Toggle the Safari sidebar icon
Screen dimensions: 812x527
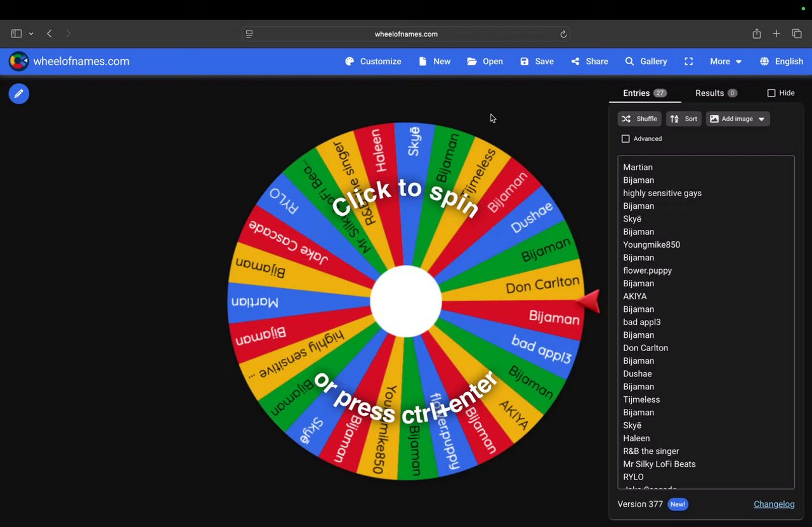(x=16, y=34)
